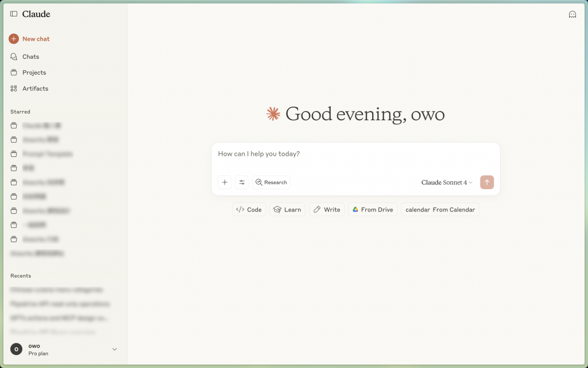Collapse the sidebar with the panel icon
This screenshot has width=588, height=368.
(14, 14)
